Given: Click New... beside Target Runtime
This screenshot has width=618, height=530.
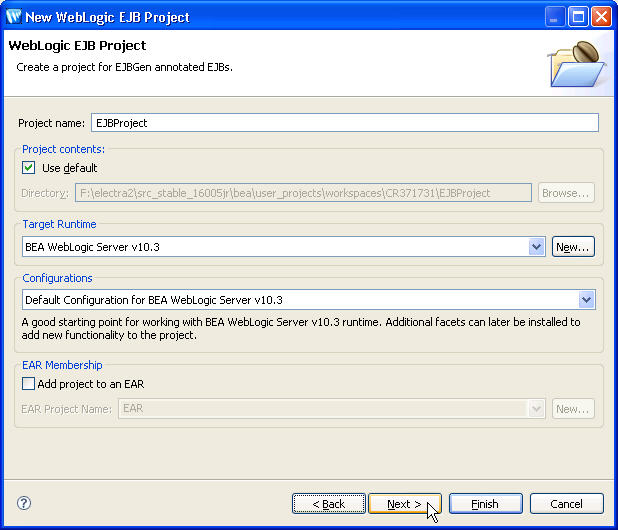Looking at the screenshot, I should [x=573, y=247].
